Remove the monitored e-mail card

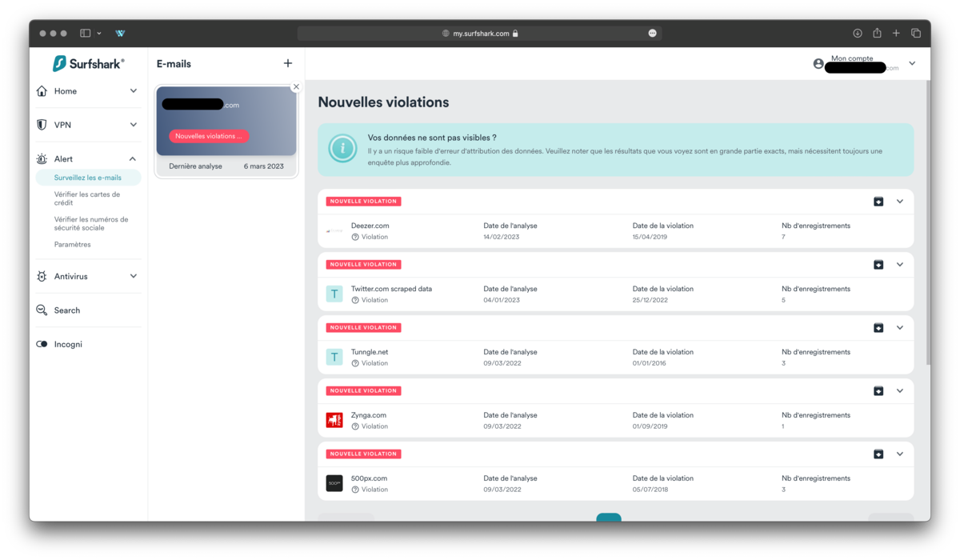click(296, 86)
